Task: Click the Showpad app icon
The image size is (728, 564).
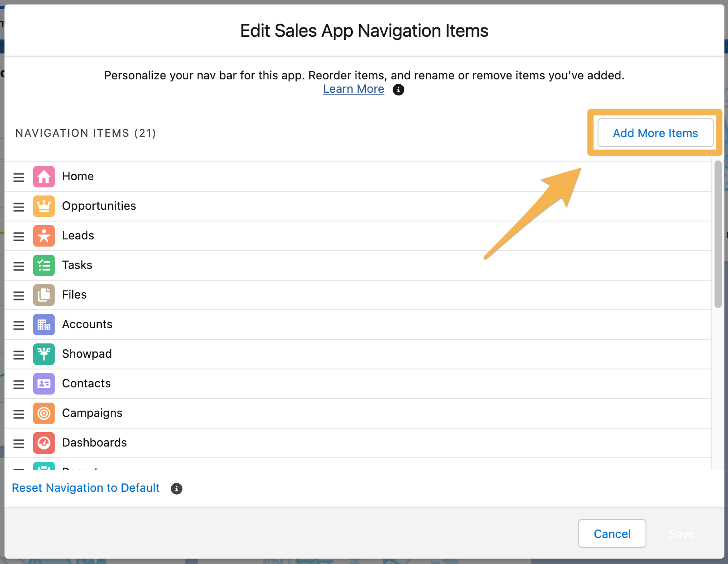Action: pyautogui.click(x=43, y=354)
